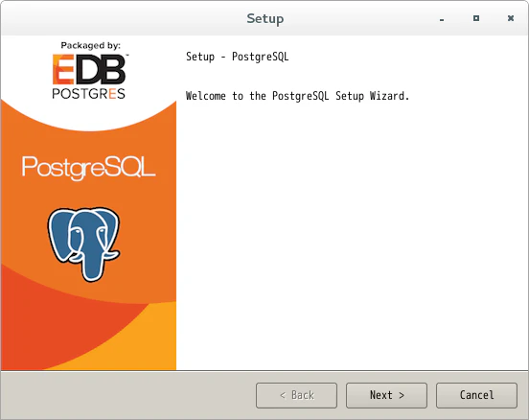Click the blue PostgreSQL elephant logo
Screen dimensions: 529x420
[x=83, y=245]
